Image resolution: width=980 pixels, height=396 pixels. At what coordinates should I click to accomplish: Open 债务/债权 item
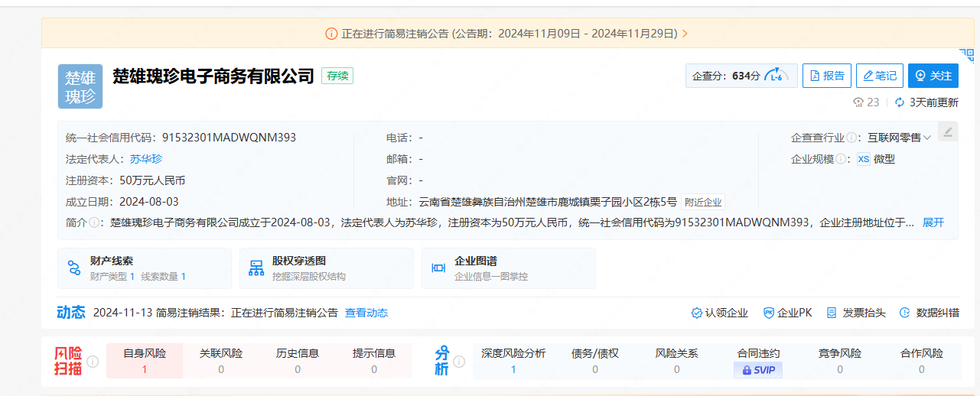click(x=595, y=362)
